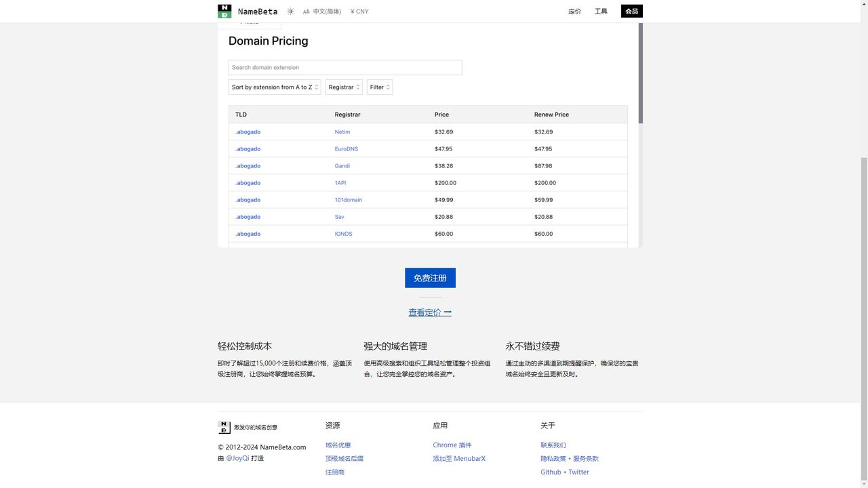This screenshot has width=868, height=488.
Task: Select the $59.99 renew price
Action: point(543,200)
